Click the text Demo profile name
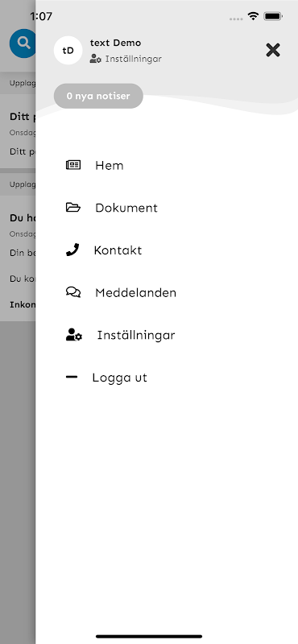Screen dimensions: 298x644 [x=115, y=43]
